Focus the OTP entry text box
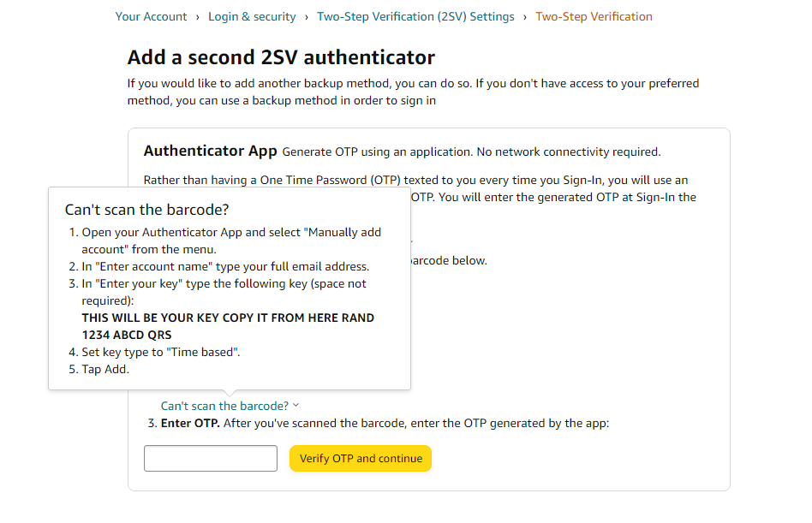 click(211, 458)
